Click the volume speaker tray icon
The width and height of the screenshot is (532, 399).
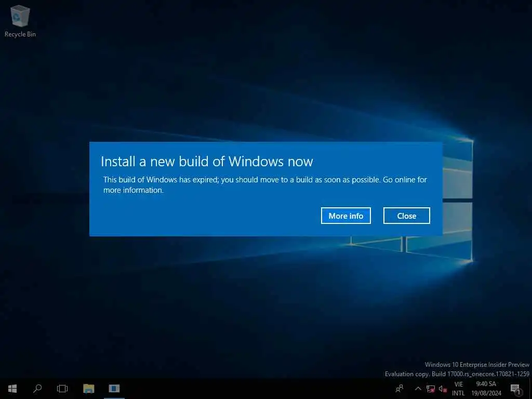click(443, 389)
